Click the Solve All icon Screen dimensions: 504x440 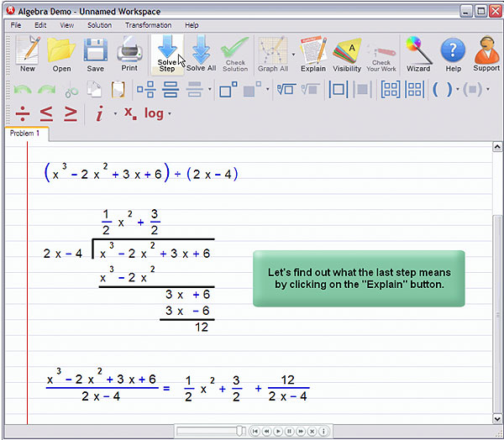tap(201, 54)
